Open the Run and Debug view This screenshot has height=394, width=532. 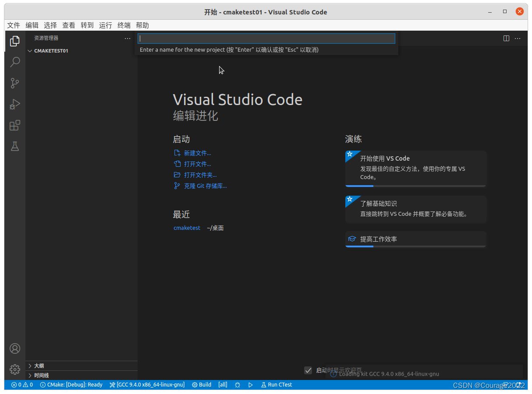(x=15, y=104)
